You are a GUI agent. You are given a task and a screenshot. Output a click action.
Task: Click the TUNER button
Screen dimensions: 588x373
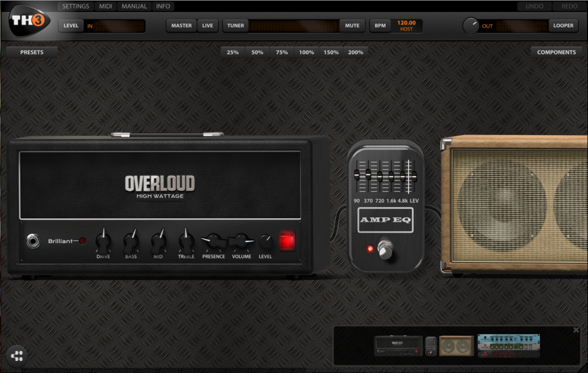click(235, 25)
